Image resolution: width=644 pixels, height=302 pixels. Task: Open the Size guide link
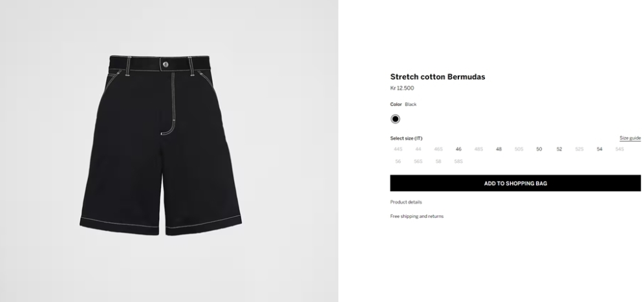[x=630, y=138]
